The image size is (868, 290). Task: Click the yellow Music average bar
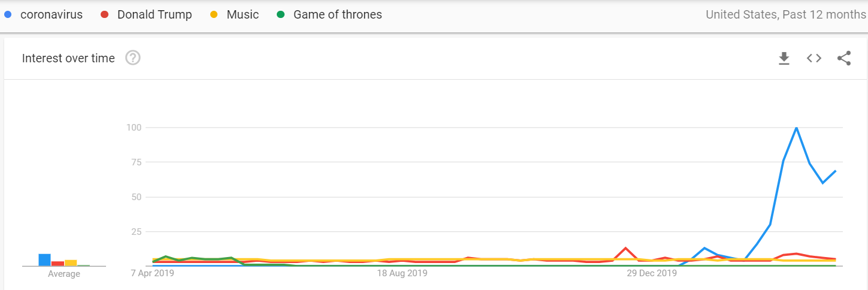(x=71, y=263)
